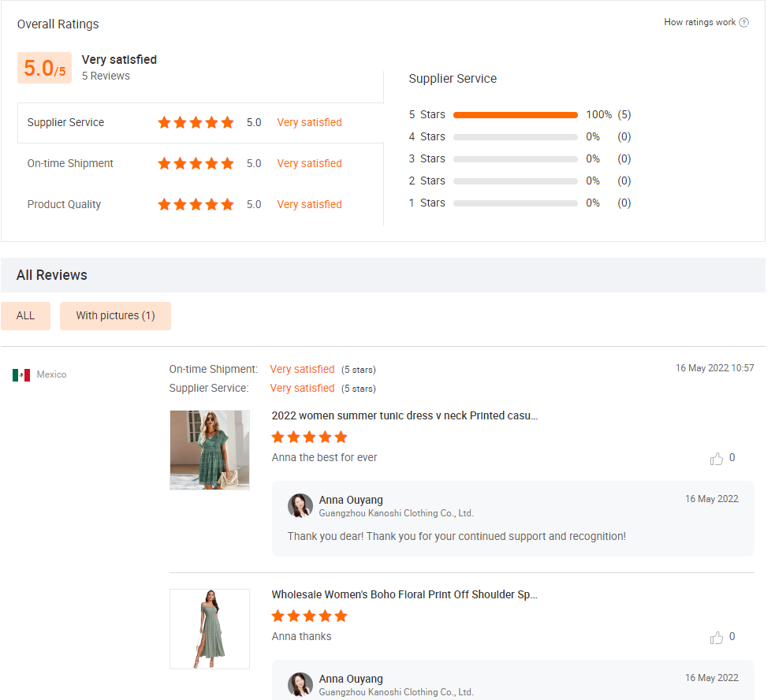This screenshot has height=700, width=775.
Task: Filter reviews With pictures (1)
Action: pos(115,316)
